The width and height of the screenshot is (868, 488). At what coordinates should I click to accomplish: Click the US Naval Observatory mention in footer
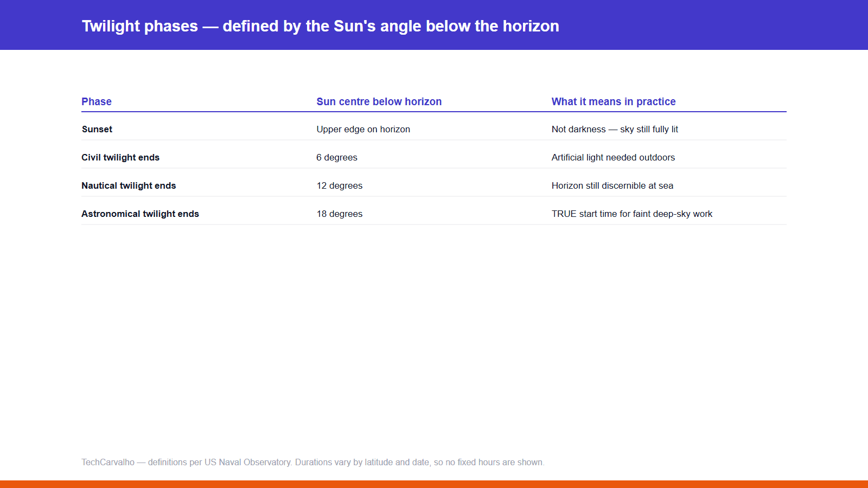point(248,462)
